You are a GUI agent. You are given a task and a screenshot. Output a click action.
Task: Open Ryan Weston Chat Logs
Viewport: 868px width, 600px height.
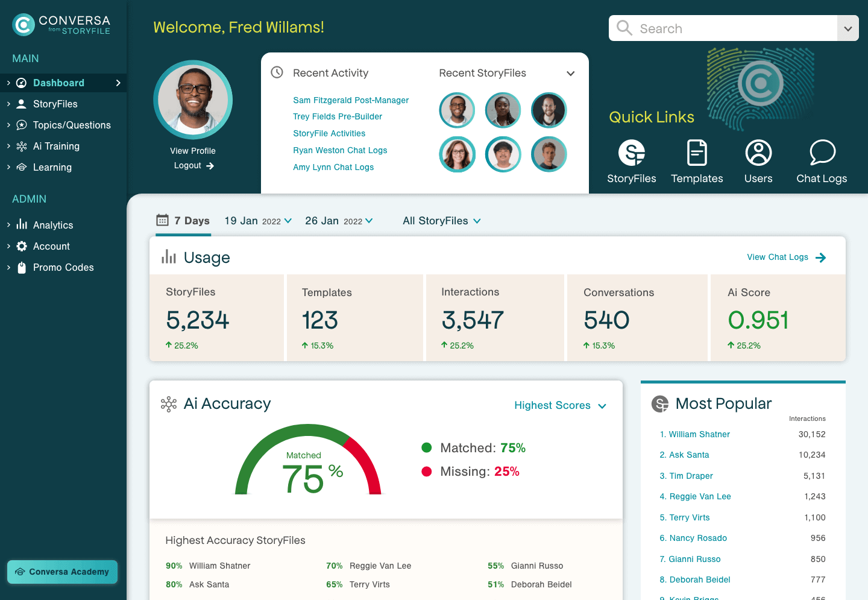tap(340, 150)
